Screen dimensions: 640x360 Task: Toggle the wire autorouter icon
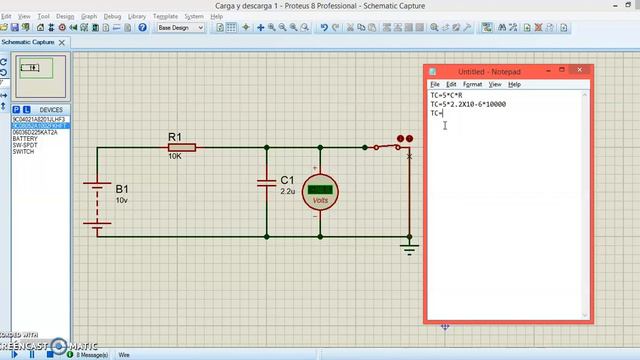(x=487, y=27)
